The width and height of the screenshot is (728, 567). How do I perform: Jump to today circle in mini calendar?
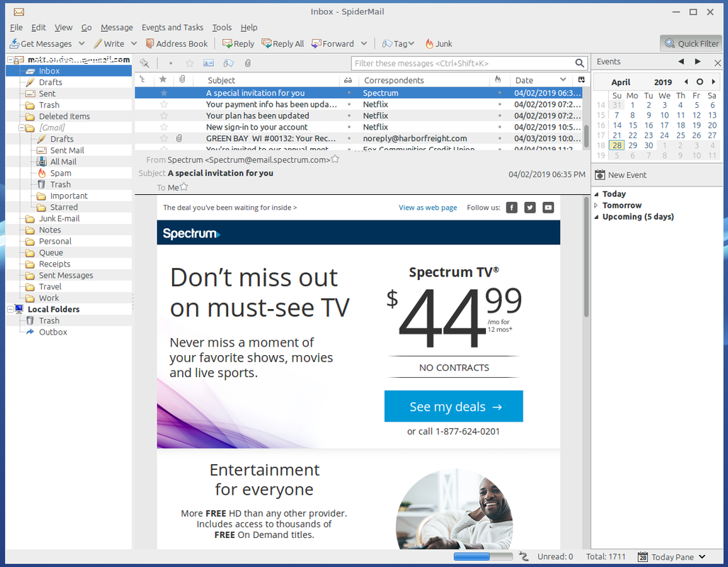(700, 82)
